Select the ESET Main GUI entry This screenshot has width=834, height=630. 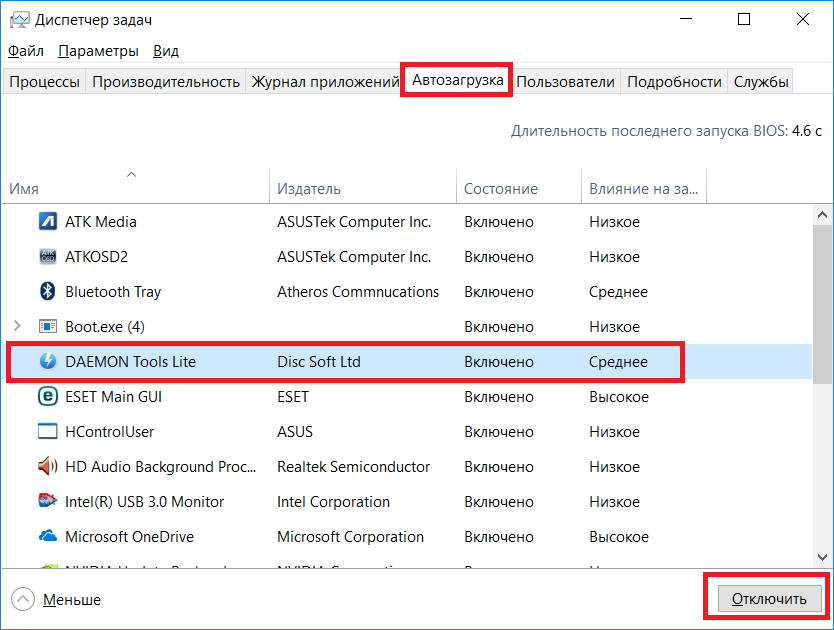[x=113, y=397]
